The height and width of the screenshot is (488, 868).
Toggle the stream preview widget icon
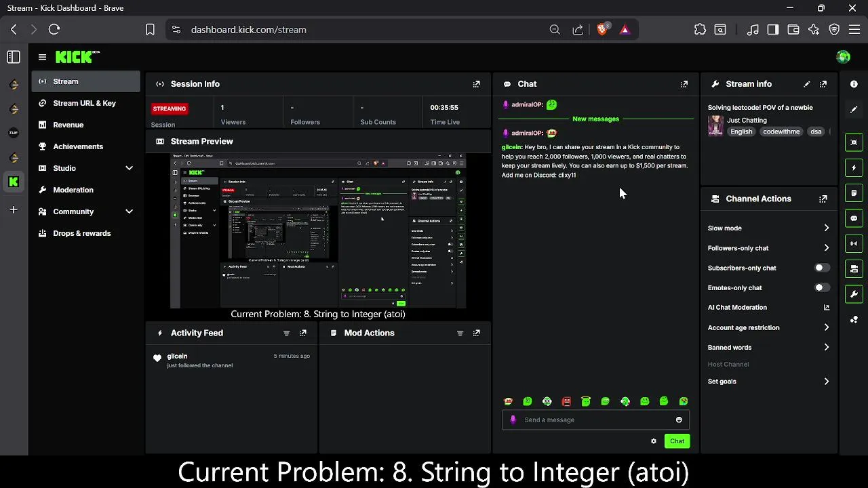pyautogui.click(x=854, y=142)
